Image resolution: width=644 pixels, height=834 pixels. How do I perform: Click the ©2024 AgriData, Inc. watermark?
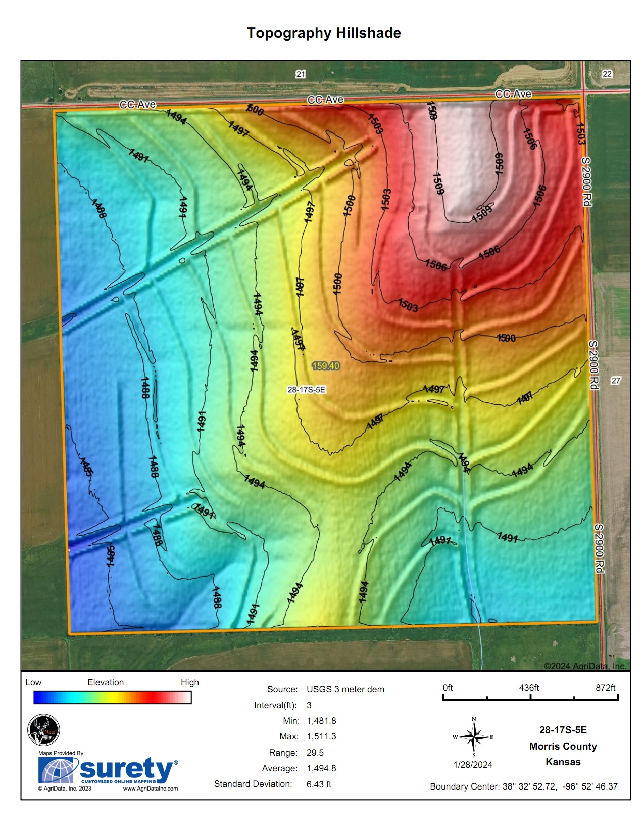584,666
